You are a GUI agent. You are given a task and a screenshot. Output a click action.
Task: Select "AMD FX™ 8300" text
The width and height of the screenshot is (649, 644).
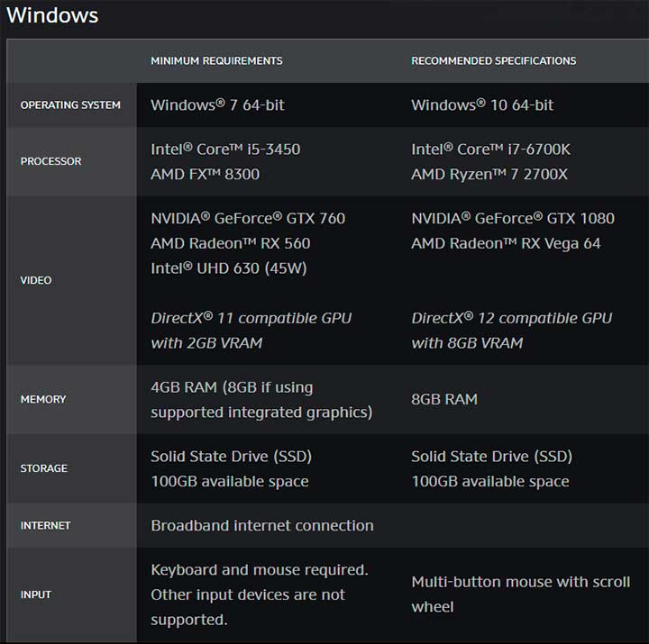pos(205,174)
